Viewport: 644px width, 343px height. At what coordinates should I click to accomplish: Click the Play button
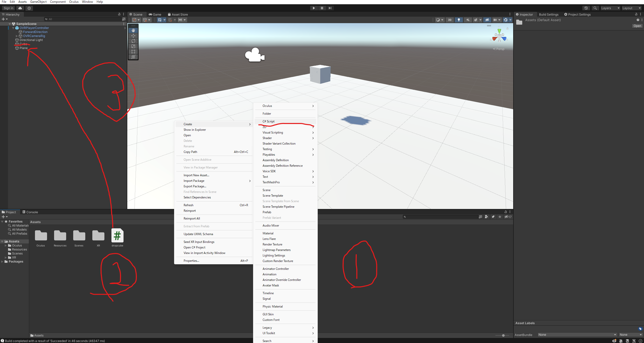pos(314,8)
